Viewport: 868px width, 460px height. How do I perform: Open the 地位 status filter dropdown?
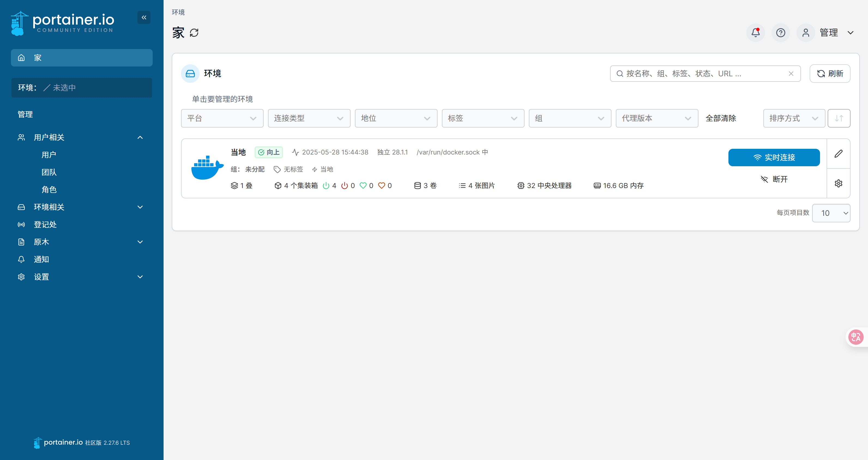[396, 118]
